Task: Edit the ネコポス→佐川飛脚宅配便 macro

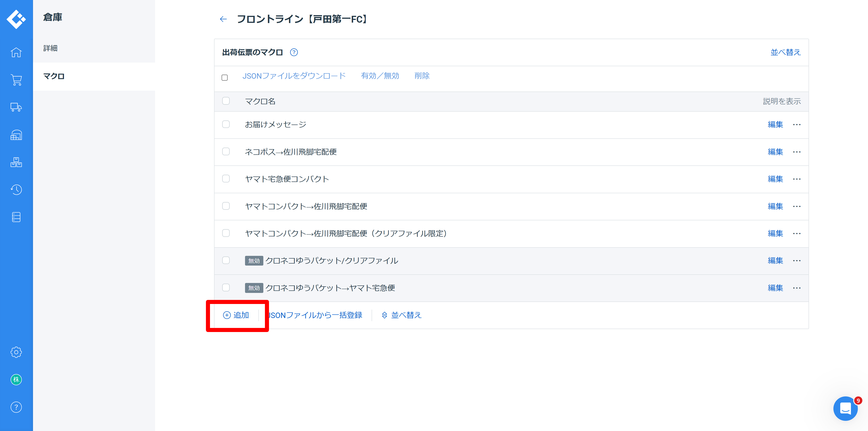Action: 775,152
